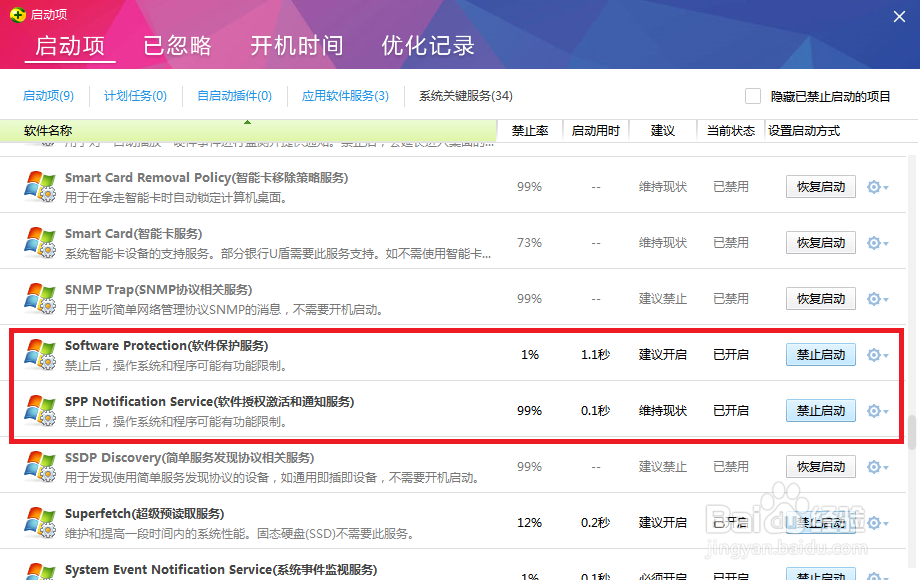Select the 系统关键服务(34) sub-tab
Viewport: 920px width, 580px height.
tap(466, 96)
